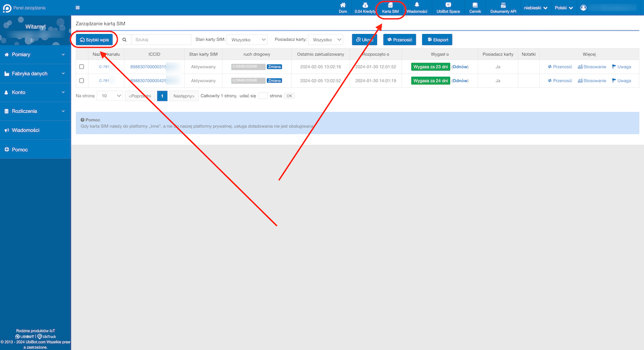644x350 pixels.
Task: Click Zmiana in the 0.29MB/200MB row
Action: [275, 81]
